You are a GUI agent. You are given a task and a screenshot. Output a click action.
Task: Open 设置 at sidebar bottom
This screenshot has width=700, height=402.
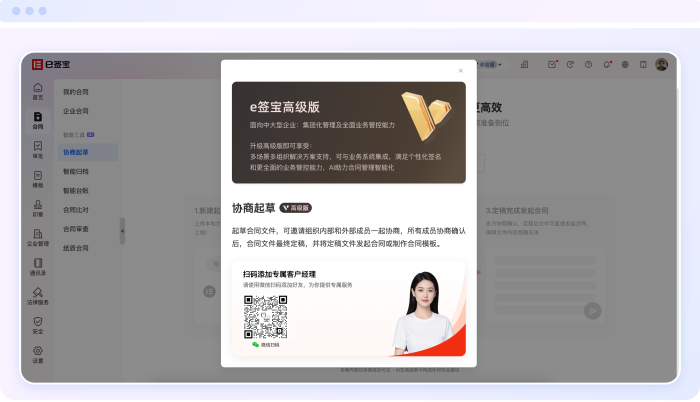coord(38,354)
